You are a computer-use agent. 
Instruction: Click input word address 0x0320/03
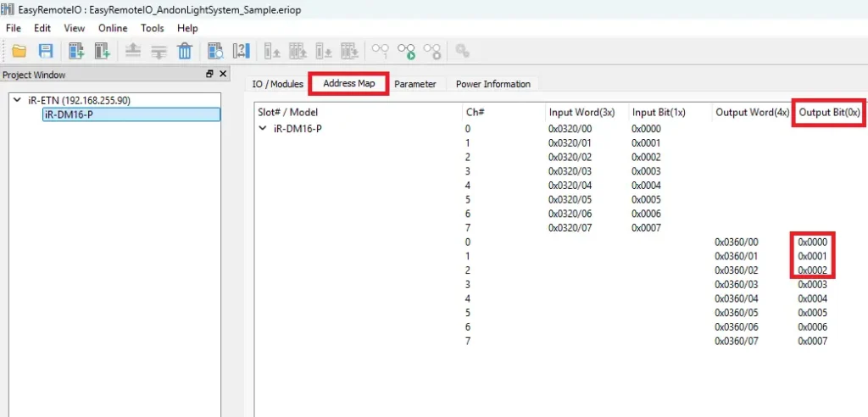click(x=570, y=171)
